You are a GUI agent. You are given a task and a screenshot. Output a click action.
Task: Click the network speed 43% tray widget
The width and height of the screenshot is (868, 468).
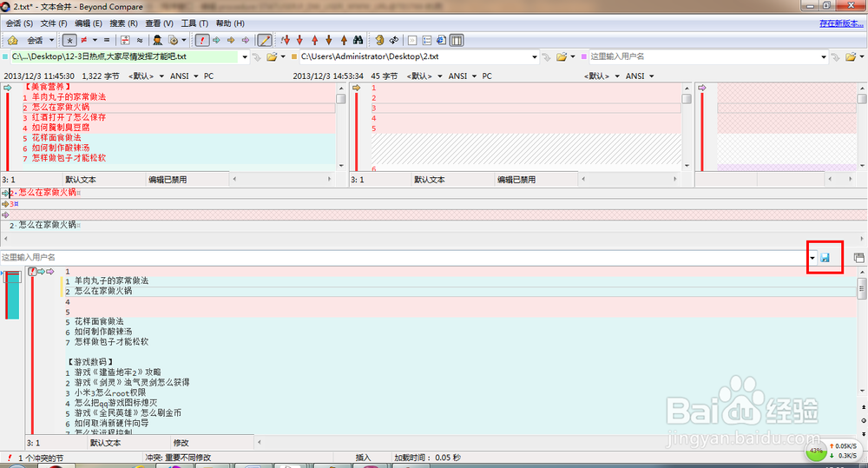click(833, 450)
